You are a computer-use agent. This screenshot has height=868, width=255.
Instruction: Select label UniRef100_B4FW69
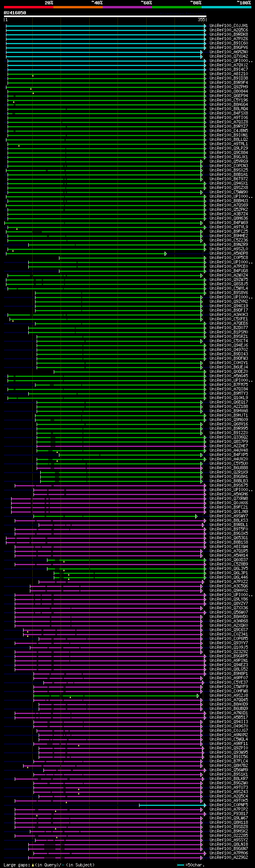[x=229, y=222]
